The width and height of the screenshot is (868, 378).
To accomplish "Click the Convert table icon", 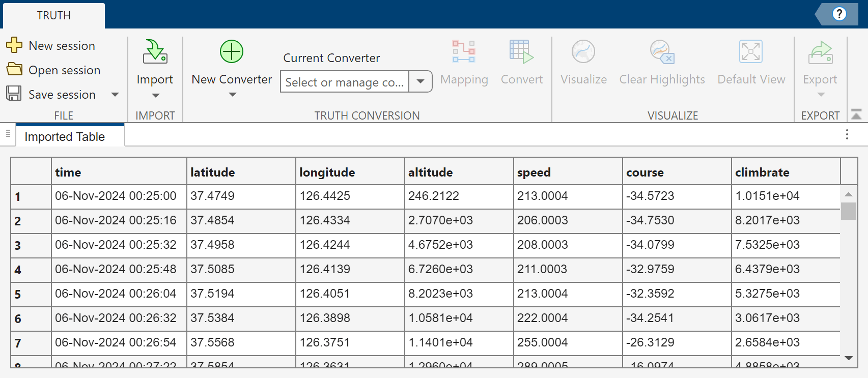I will (x=521, y=52).
